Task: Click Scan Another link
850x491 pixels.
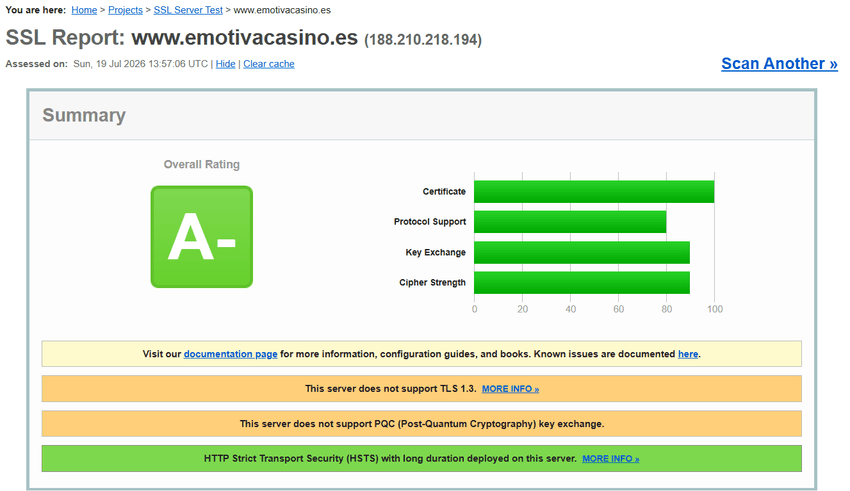Action: (x=780, y=63)
